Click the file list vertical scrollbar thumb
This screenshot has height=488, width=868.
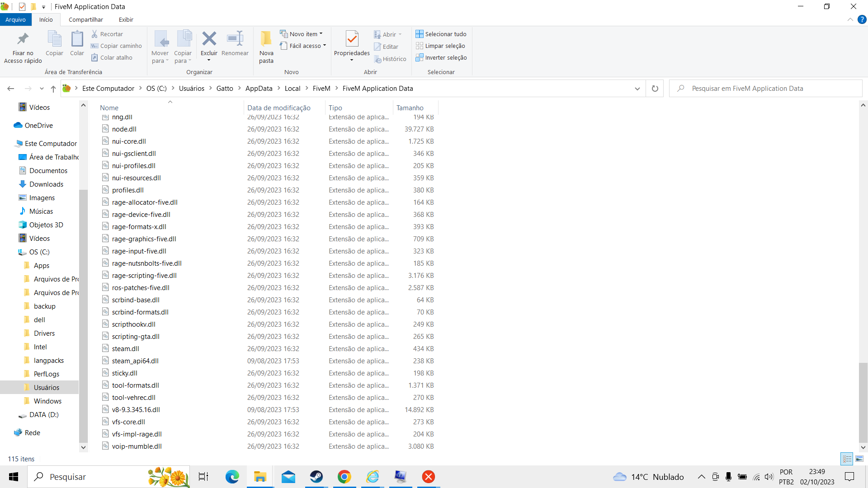click(x=863, y=402)
